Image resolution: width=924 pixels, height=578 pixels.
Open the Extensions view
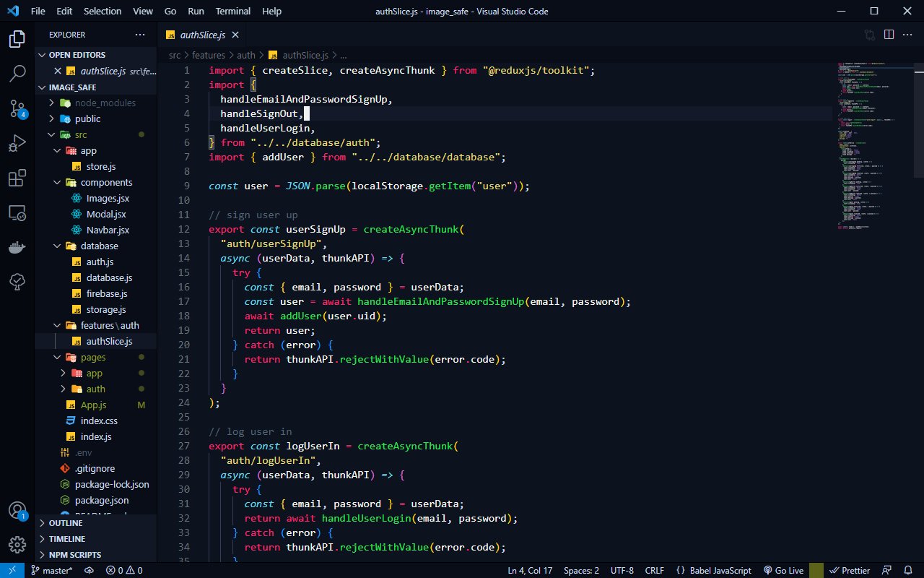pos(16,178)
